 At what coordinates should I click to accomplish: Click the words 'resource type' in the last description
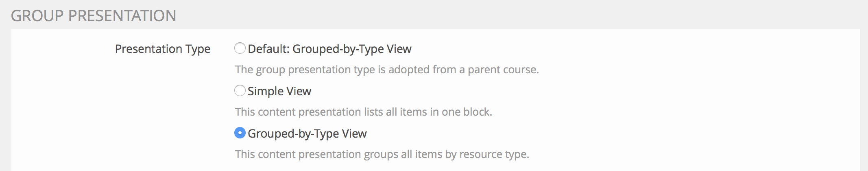pos(494,154)
